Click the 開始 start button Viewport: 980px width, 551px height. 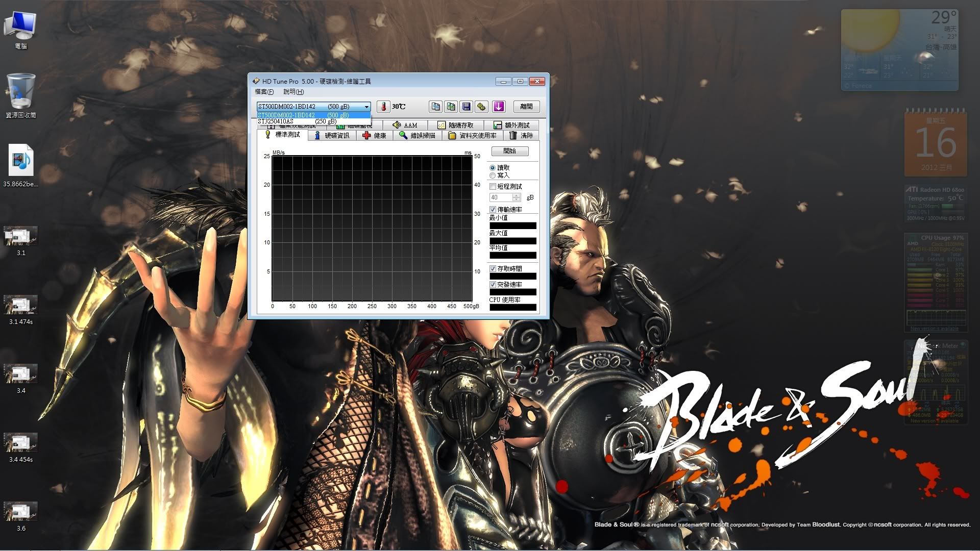(x=510, y=151)
